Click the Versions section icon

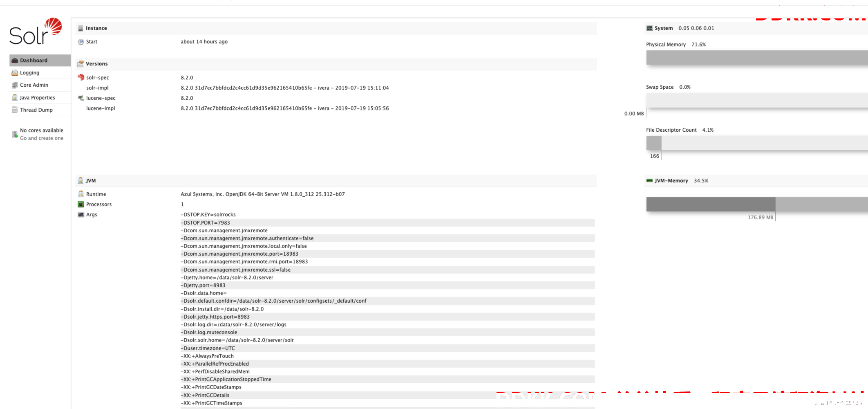click(81, 64)
